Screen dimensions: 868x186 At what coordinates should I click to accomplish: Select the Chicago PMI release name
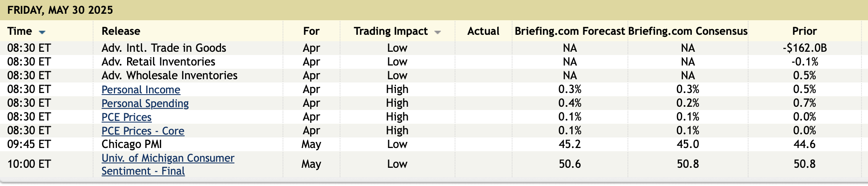[x=132, y=144]
